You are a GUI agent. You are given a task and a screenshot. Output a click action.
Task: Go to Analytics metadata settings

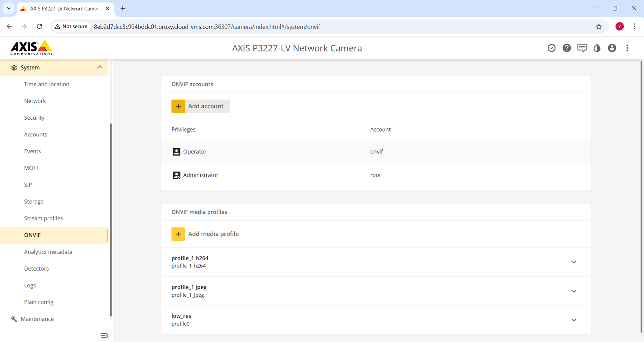[x=48, y=252]
